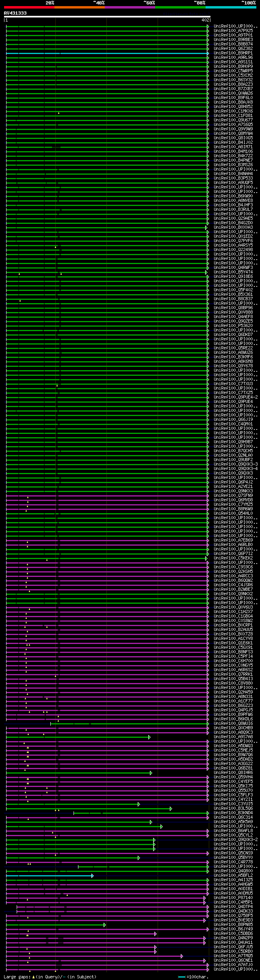Viewport: 260px width, 980px height.
Task: Select hit label UniRef100_B8PN85
Action: point(233,924)
